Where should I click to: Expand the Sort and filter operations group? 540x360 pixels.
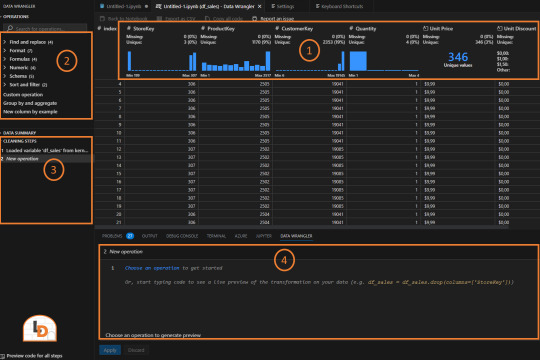click(x=5, y=84)
